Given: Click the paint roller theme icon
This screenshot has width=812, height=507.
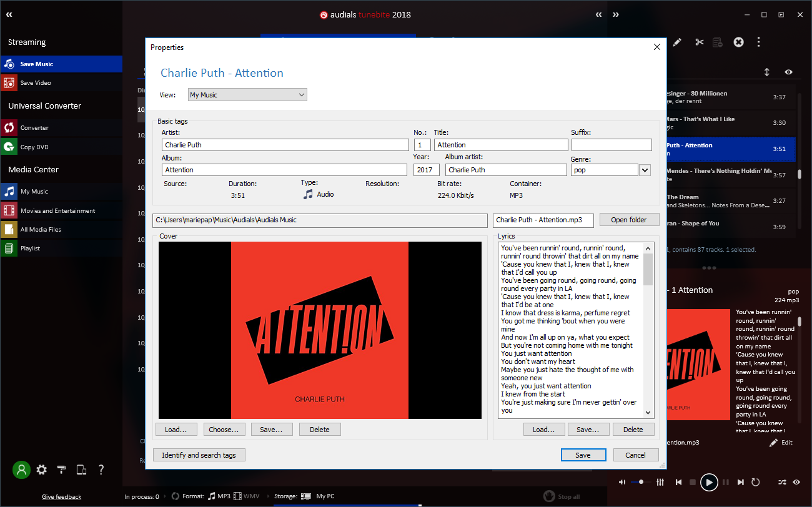Looking at the screenshot, I should [61, 470].
